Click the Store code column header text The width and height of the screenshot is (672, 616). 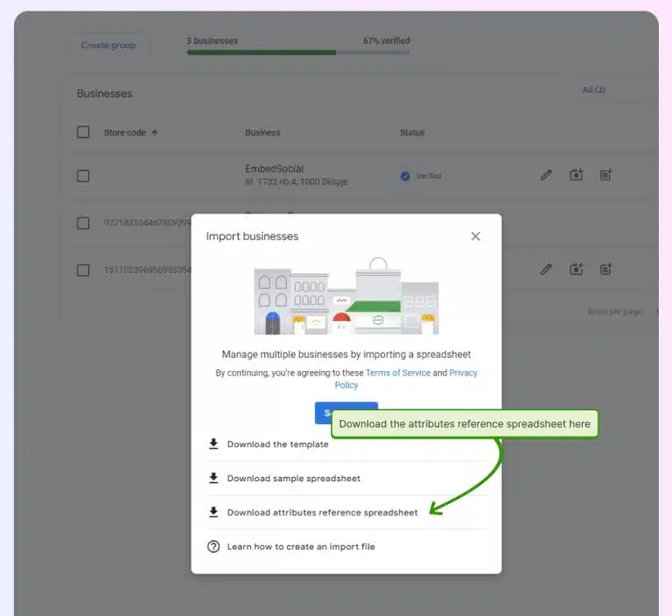point(125,132)
